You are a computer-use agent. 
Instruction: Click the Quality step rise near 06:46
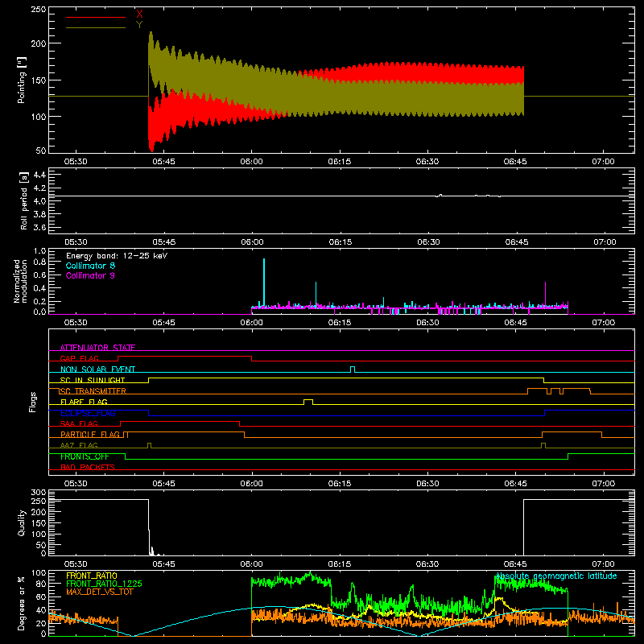[x=524, y=527]
